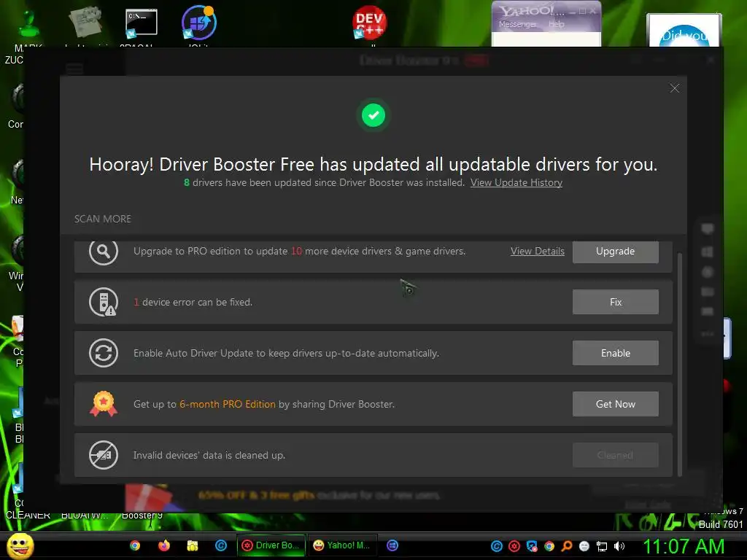Click the magnifier scan icon
This screenshot has width=747, height=560.
pyautogui.click(x=104, y=251)
